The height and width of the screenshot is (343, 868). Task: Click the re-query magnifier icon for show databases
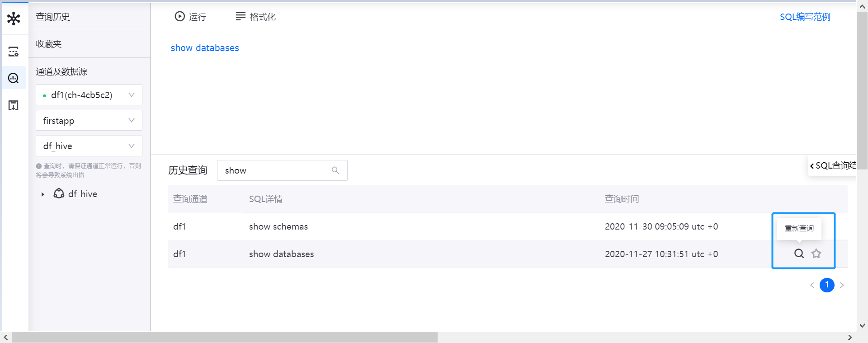799,254
